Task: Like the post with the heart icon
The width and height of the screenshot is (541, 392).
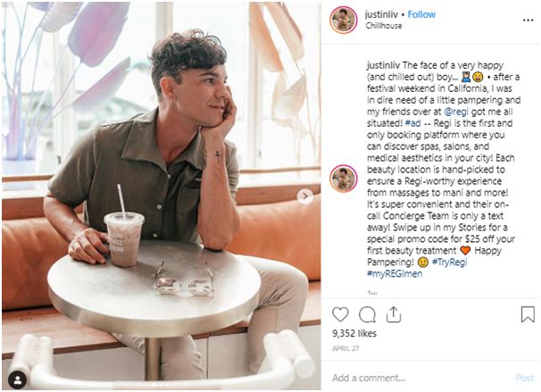Action: (x=340, y=314)
